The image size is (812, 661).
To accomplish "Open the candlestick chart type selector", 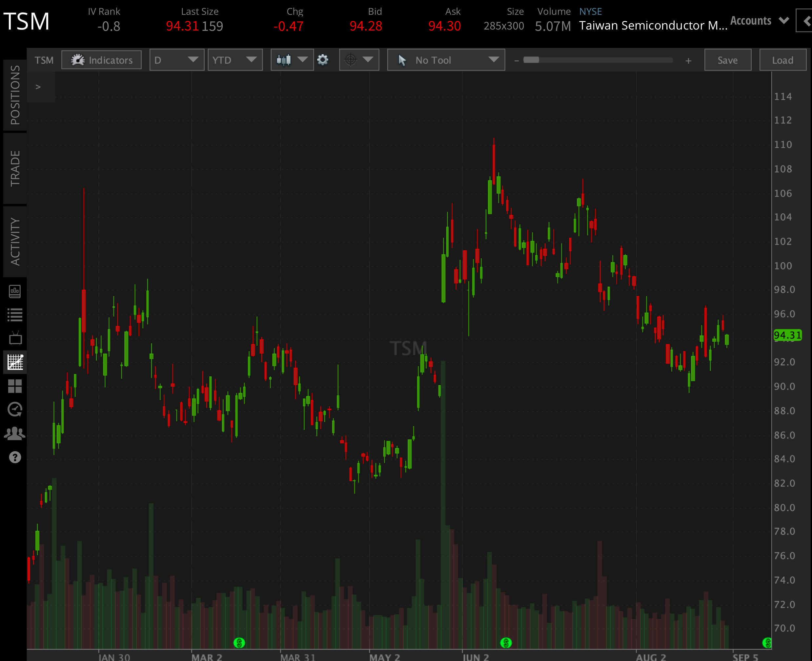I will (x=292, y=60).
